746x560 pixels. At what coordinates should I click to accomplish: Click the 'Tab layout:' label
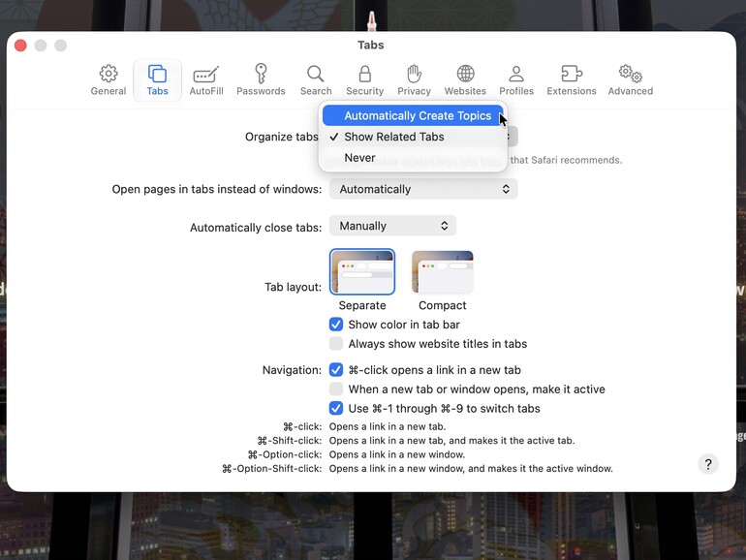pyautogui.click(x=293, y=287)
